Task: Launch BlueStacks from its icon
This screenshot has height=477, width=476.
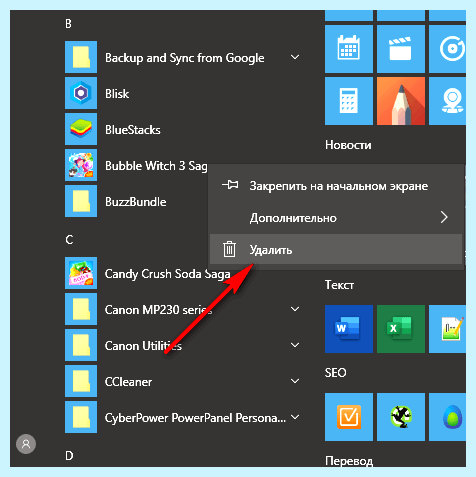Action: 81,129
